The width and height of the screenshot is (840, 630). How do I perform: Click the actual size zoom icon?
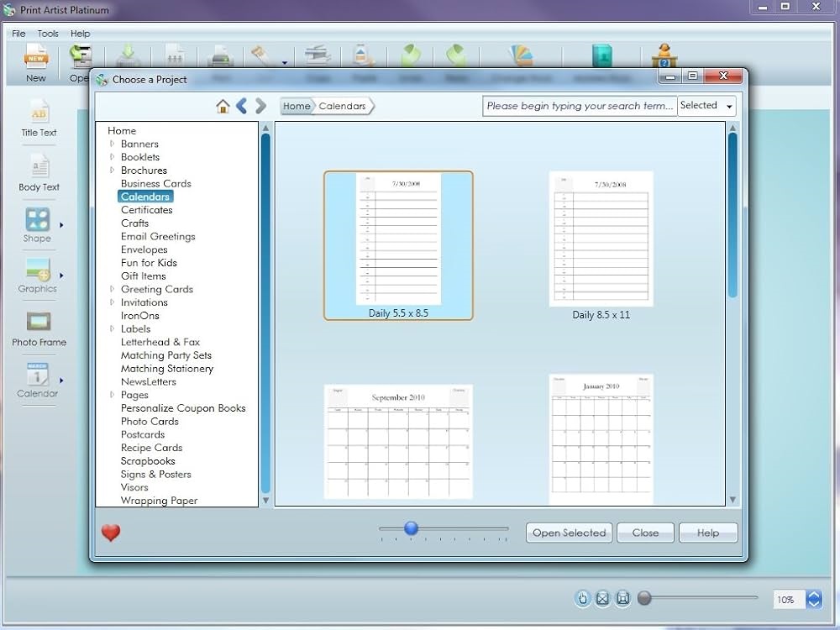622,598
